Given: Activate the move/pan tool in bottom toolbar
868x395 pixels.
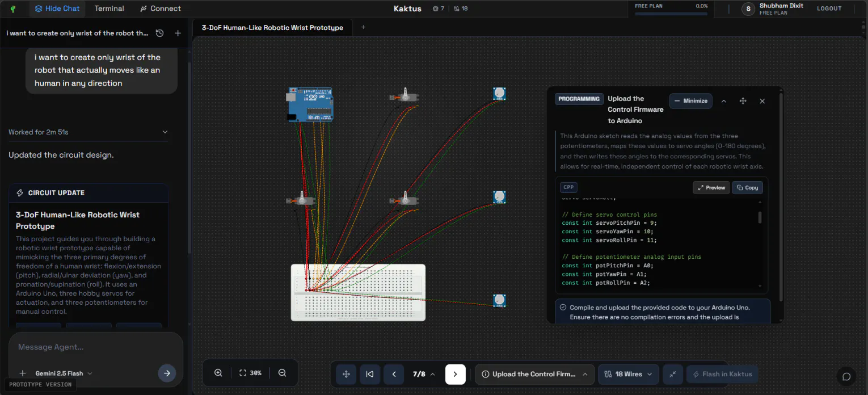Looking at the screenshot, I should coord(346,374).
